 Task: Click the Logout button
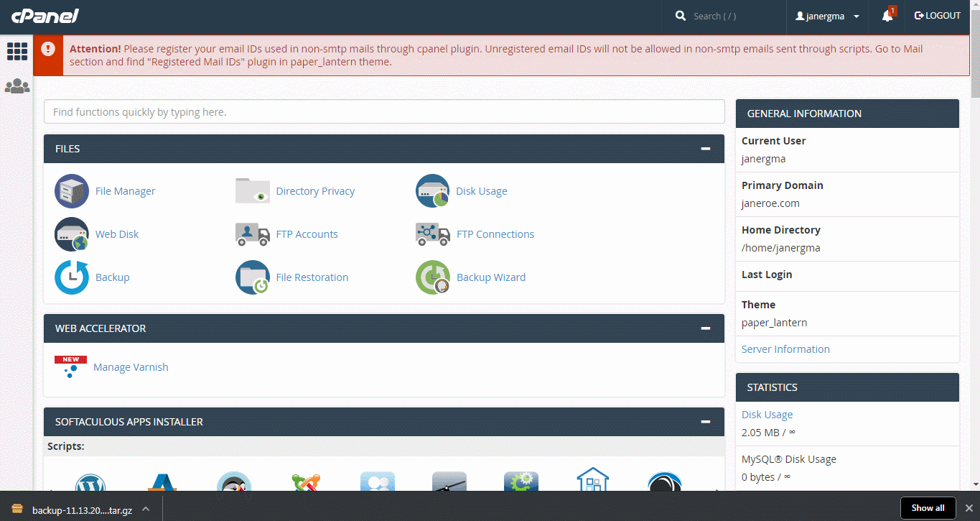[x=937, y=16]
